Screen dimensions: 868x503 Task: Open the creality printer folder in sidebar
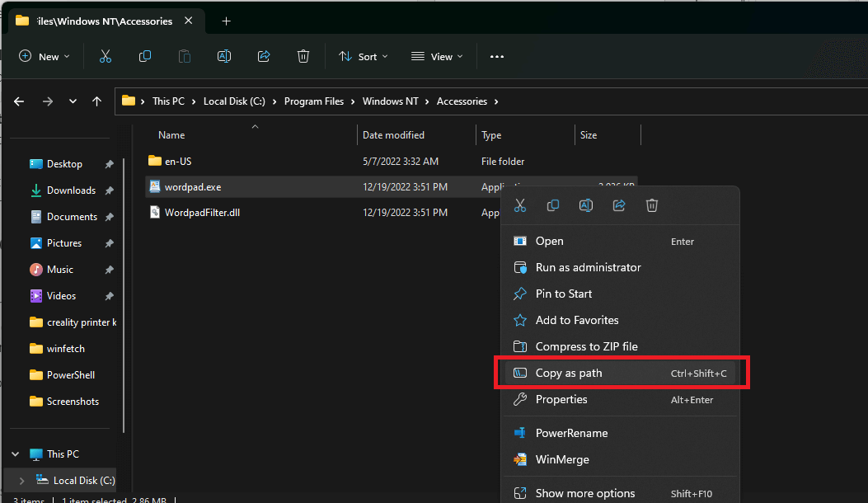point(73,322)
